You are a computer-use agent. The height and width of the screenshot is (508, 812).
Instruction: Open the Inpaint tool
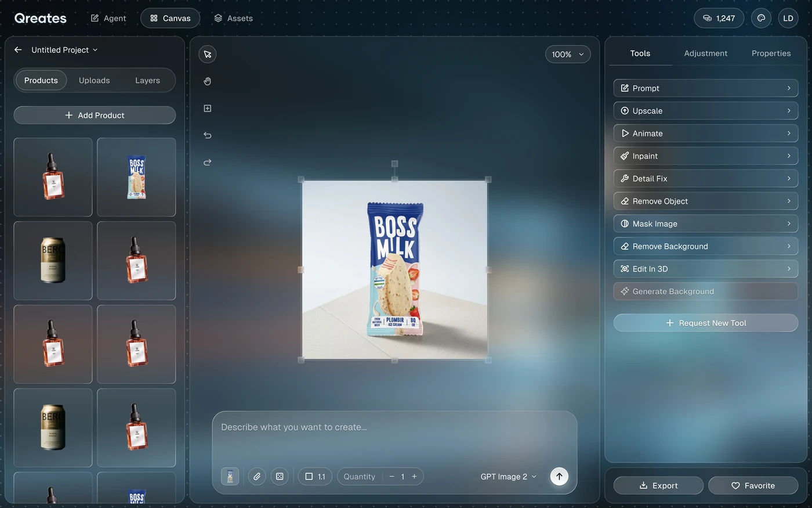pyautogui.click(x=706, y=156)
